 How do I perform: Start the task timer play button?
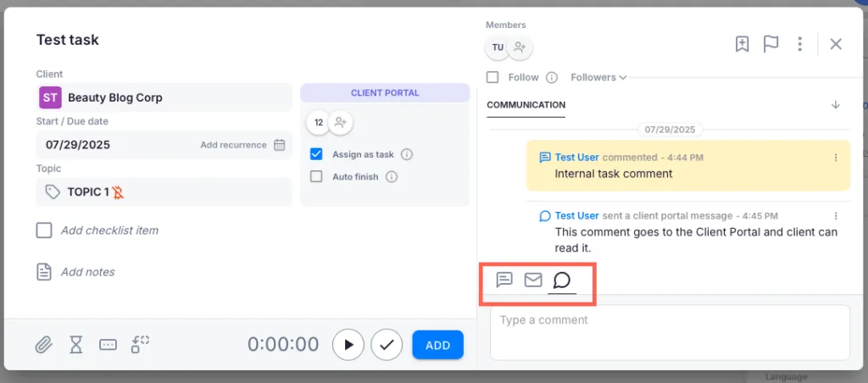pyautogui.click(x=348, y=345)
